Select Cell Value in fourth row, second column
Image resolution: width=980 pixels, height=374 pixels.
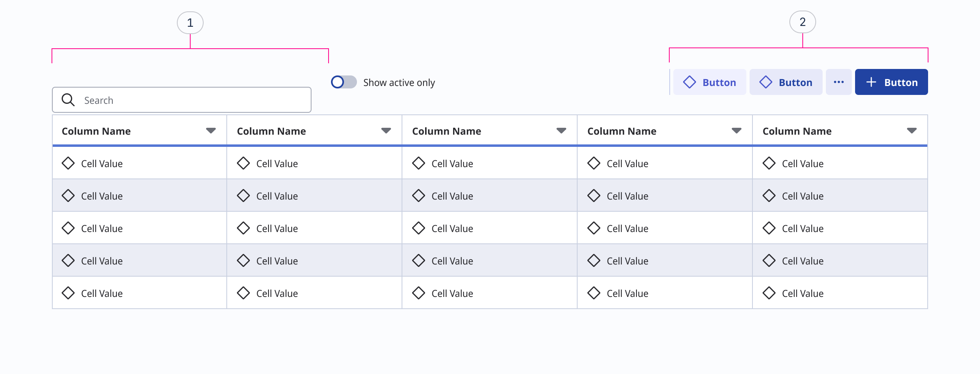[x=277, y=261]
